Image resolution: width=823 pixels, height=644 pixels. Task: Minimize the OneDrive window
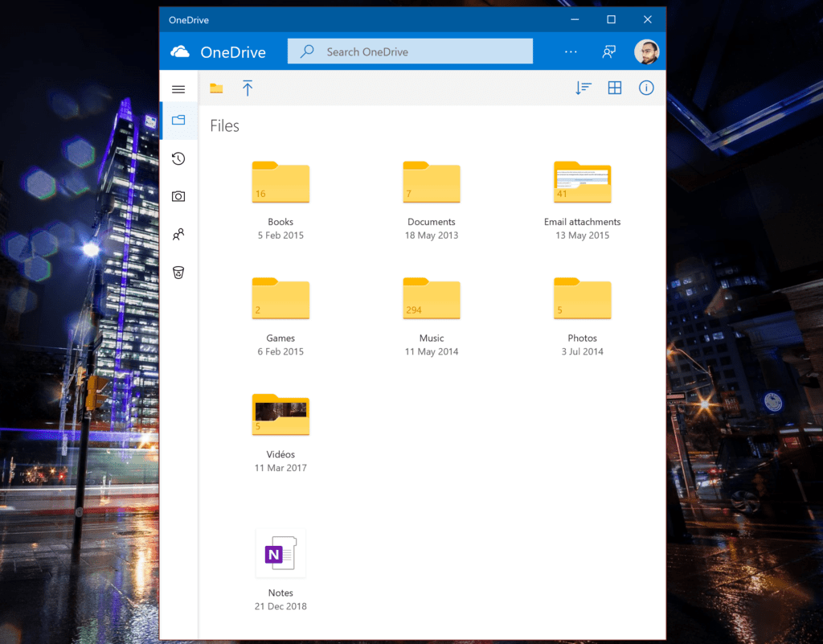coord(575,19)
